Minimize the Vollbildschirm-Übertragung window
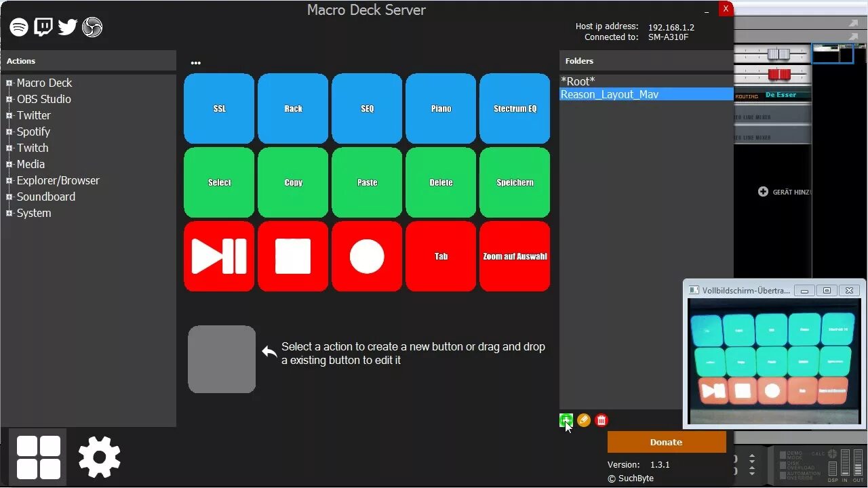 [x=804, y=291]
